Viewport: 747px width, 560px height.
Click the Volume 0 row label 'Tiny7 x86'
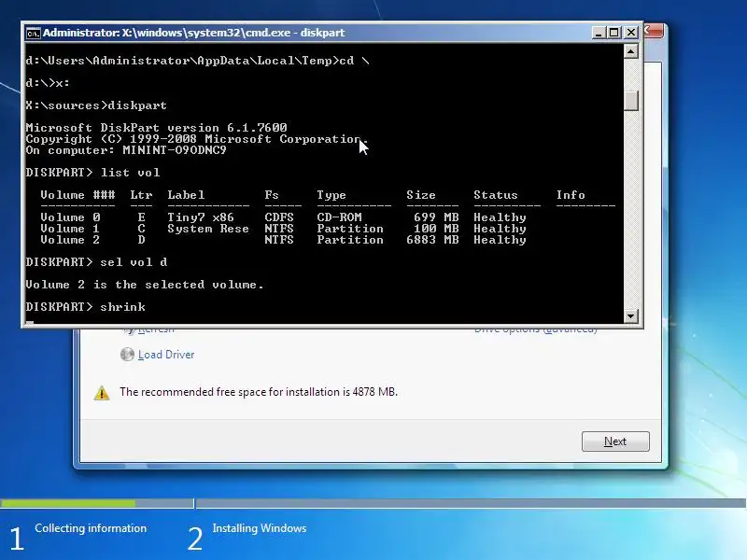point(201,217)
